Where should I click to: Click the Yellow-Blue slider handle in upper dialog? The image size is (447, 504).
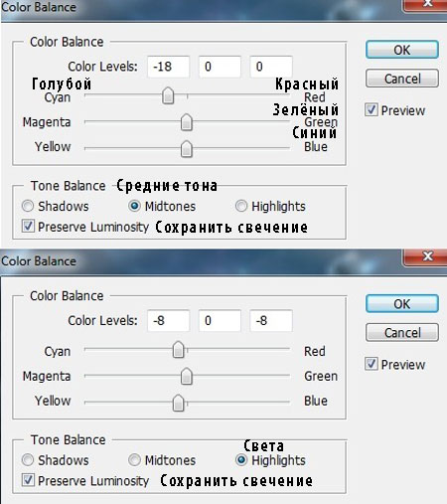[x=187, y=148]
